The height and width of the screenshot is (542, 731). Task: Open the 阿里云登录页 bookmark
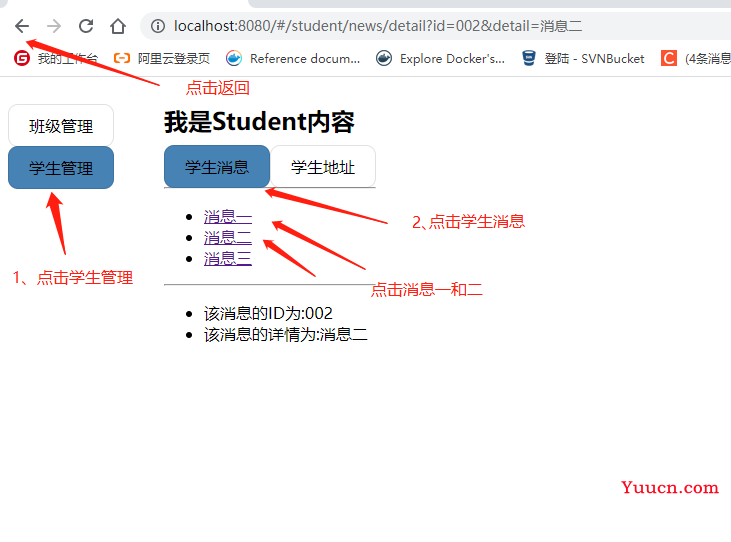coord(162,58)
